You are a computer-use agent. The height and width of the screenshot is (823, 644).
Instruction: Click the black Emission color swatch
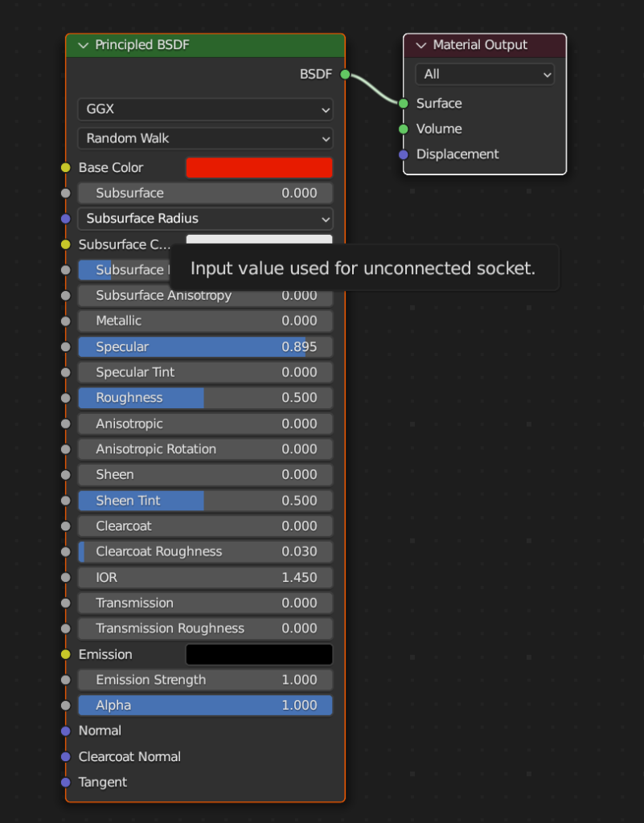coord(259,654)
